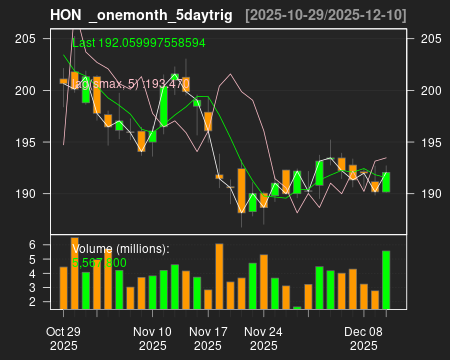This screenshot has width=450, height=360.
Task: Click the short orange volume bar above Nov 17 tick
Action: (x=208, y=299)
